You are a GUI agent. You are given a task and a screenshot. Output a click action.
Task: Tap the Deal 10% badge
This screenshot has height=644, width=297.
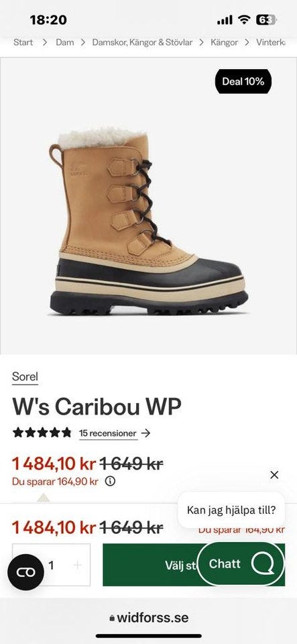point(243,81)
